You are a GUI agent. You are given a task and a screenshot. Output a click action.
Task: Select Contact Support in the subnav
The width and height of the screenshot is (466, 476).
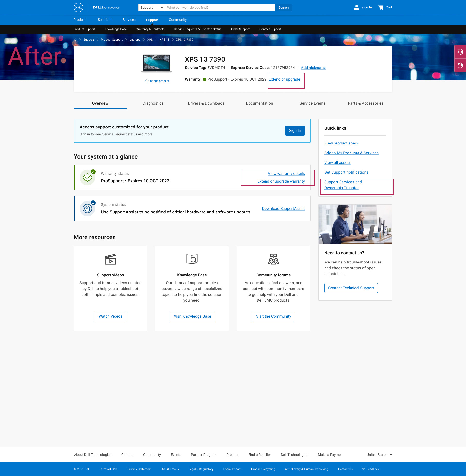click(270, 29)
